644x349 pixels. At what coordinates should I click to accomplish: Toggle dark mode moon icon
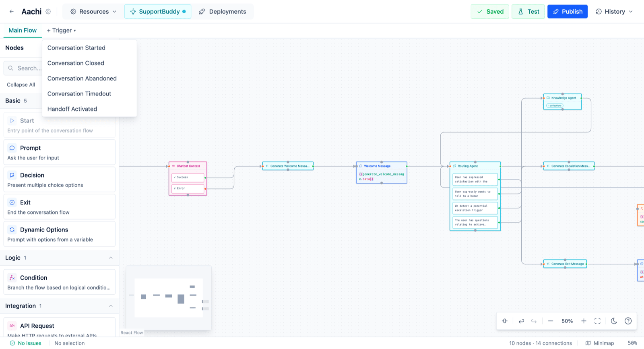coord(614,321)
